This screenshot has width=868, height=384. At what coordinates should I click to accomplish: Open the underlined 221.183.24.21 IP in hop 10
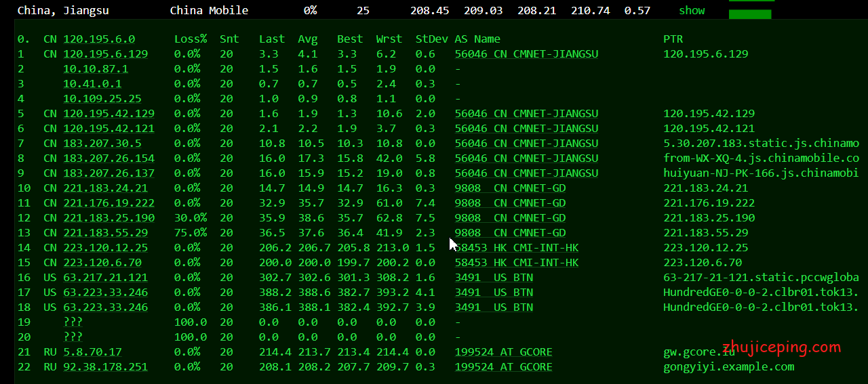coord(106,188)
